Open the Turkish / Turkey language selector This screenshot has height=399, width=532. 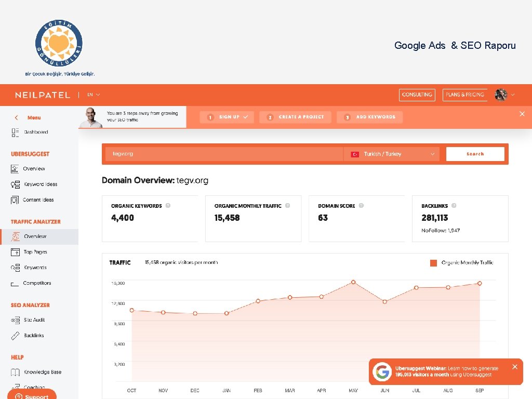(x=391, y=154)
